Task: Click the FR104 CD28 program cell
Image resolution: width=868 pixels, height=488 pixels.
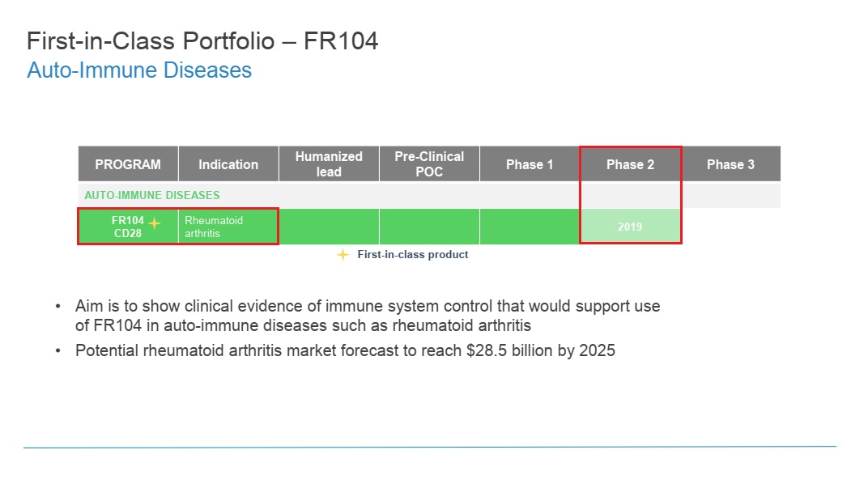Action: click(128, 227)
